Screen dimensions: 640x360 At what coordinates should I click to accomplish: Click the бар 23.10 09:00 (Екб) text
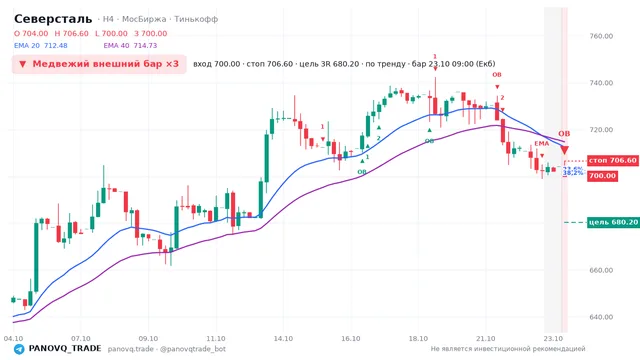point(453,64)
